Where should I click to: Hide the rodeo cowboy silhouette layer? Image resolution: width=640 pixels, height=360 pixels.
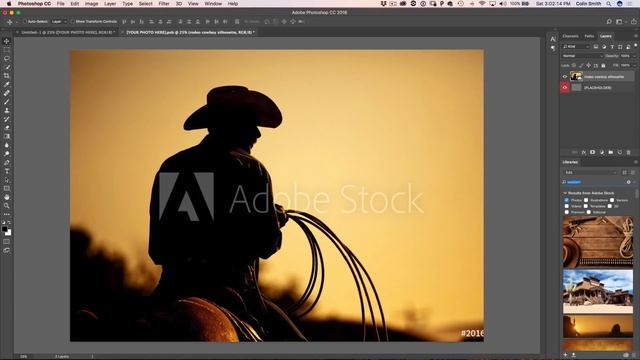[565, 76]
